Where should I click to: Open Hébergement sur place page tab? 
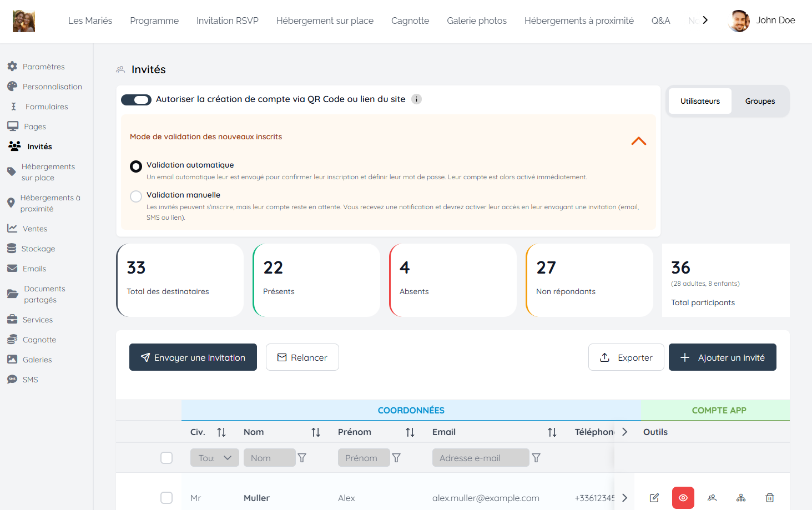pos(325,21)
